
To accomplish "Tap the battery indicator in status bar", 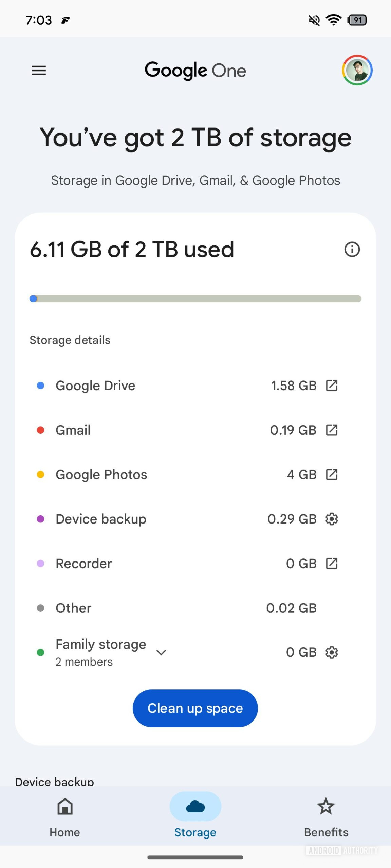I will click(357, 20).
